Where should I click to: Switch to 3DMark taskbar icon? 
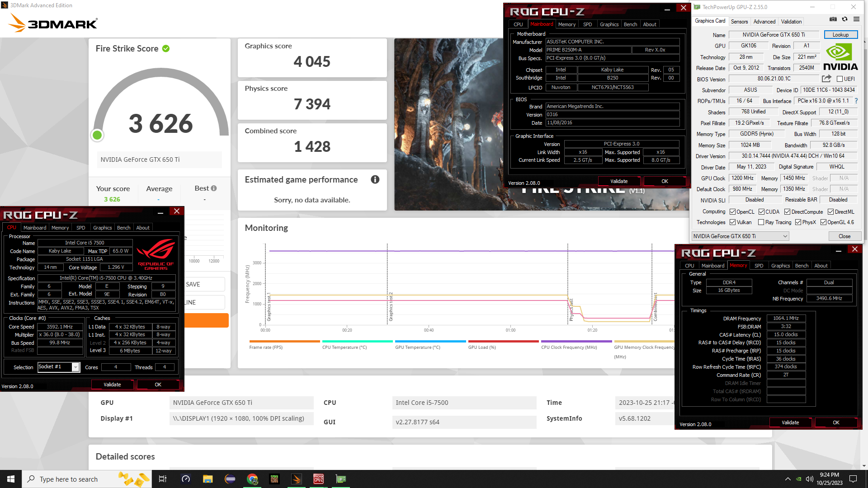click(x=297, y=479)
